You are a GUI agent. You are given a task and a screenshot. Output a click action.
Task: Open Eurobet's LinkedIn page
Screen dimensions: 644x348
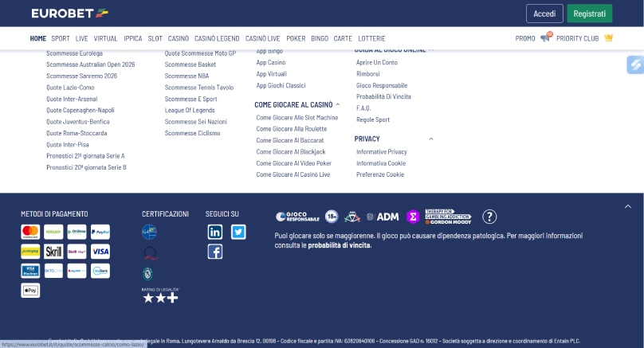coord(215,232)
